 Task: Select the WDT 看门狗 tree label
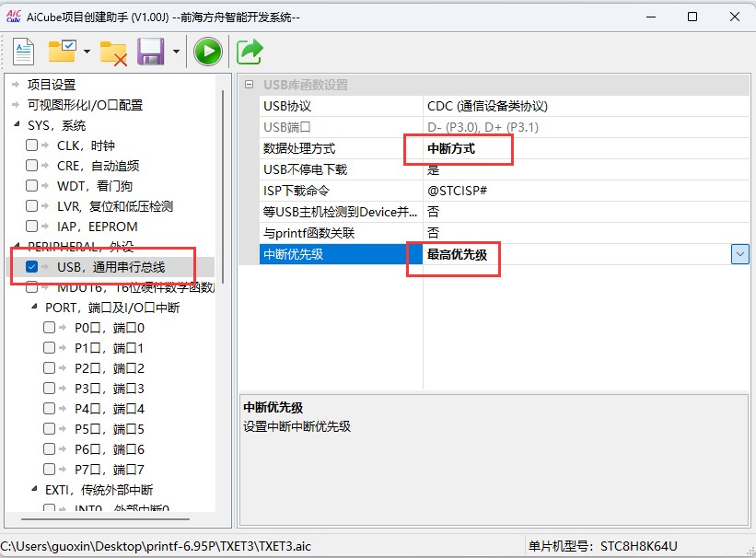tap(95, 186)
